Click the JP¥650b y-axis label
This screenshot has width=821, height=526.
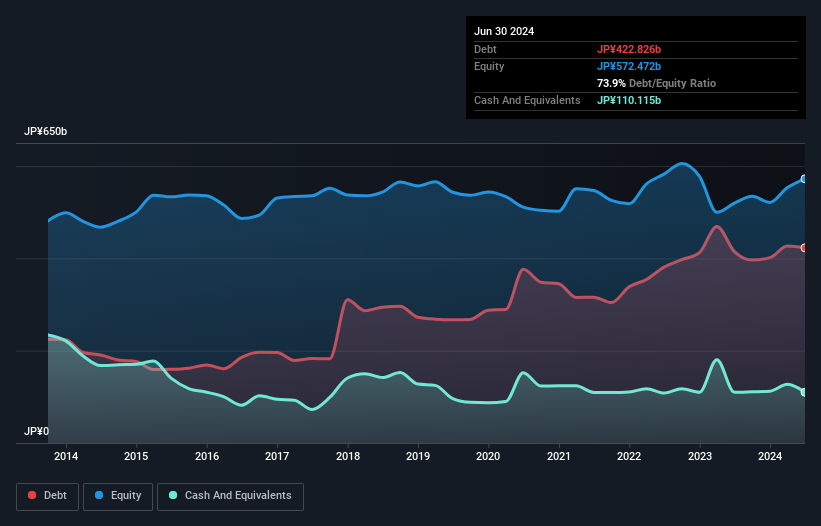click(x=46, y=131)
